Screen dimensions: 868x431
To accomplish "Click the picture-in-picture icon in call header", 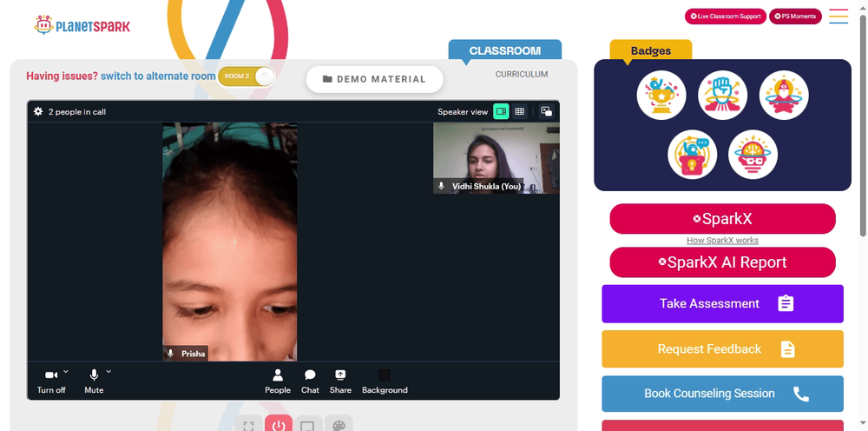I will click(546, 111).
